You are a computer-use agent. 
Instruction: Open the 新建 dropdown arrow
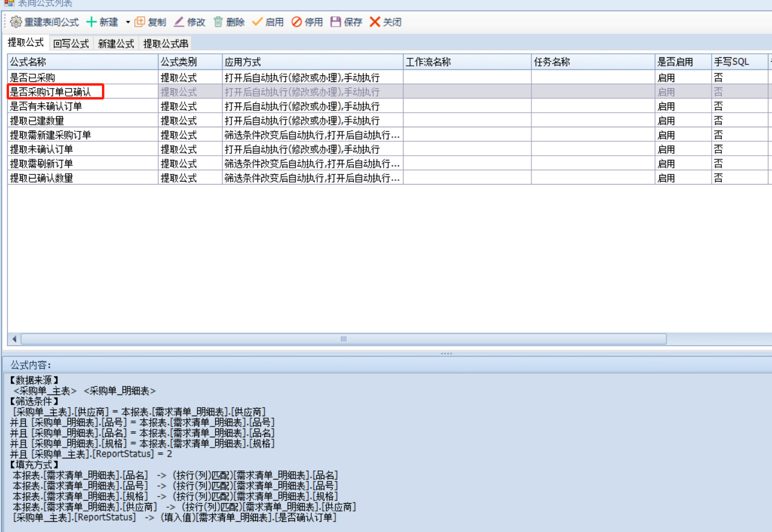point(128,22)
